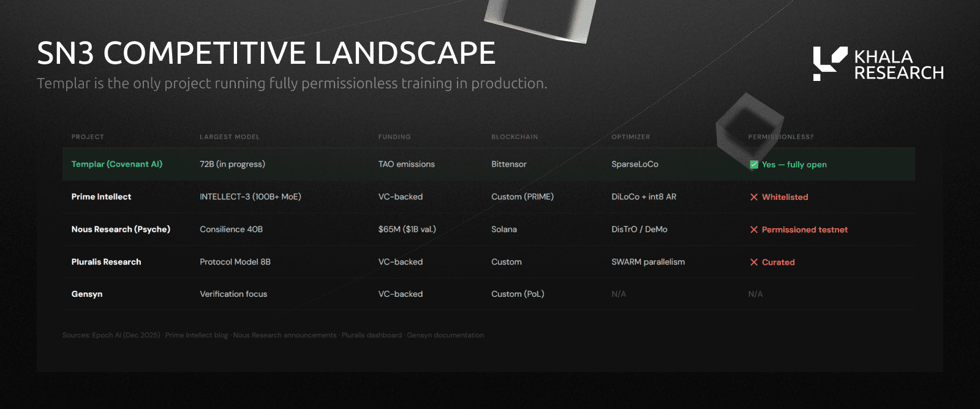This screenshot has height=409, width=980.
Task: Click the subtitle about permissionless training
Action: click(292, 83)
